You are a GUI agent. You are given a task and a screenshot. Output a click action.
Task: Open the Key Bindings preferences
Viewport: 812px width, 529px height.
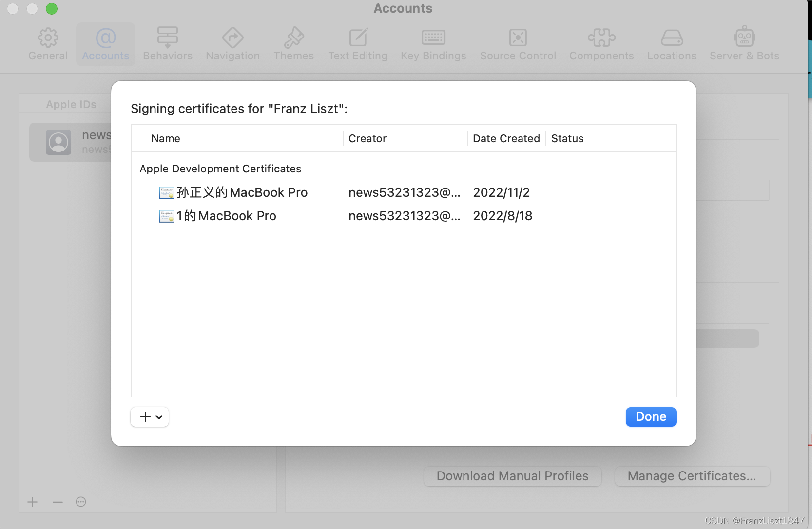[433, 44]
